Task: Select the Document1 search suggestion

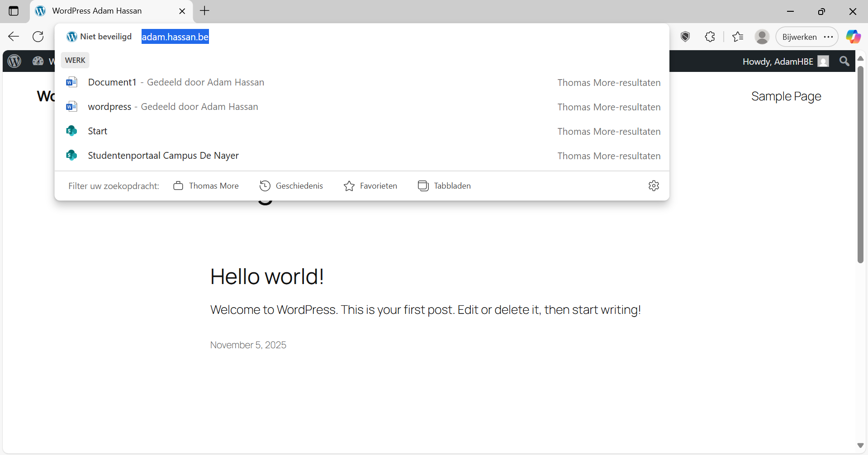Action: pos(112,82)
